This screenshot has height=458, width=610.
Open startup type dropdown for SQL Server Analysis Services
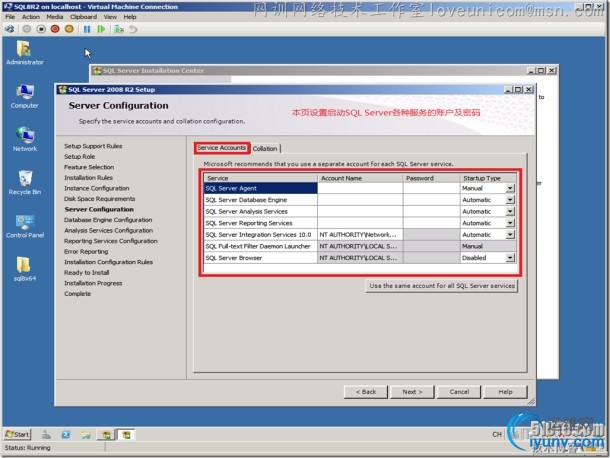point(510,212)
